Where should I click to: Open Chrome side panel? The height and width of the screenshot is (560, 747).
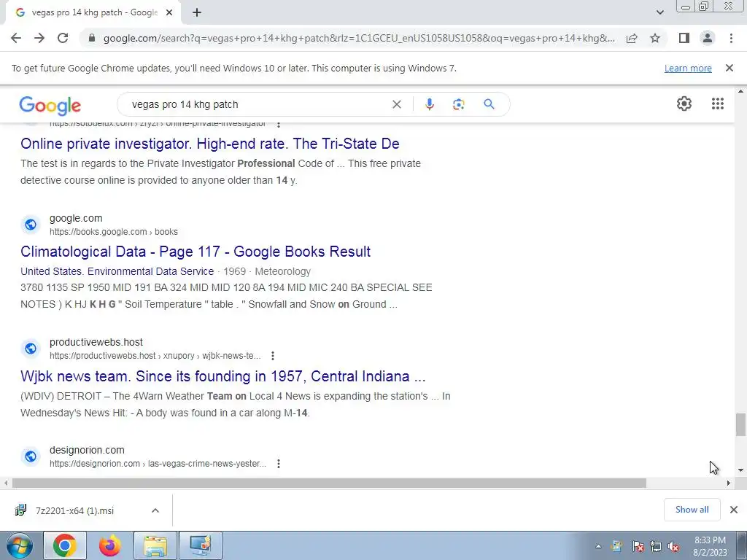(x=684, y=38)
